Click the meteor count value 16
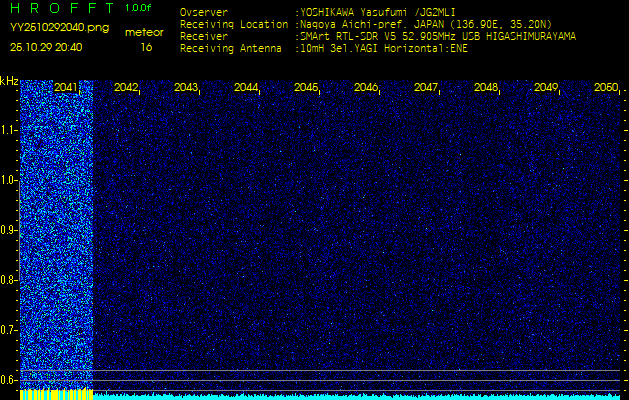The image size is (629, 400). point(146,47)
